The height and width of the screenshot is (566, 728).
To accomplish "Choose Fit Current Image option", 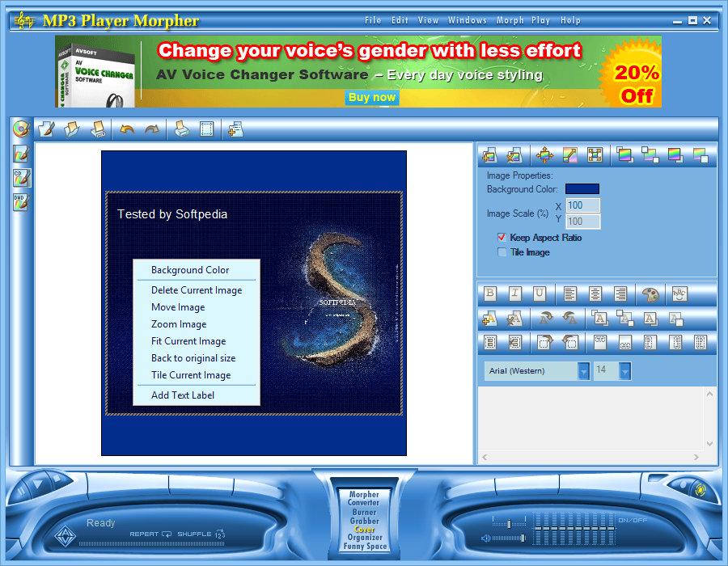I will pyautogui.click(x=197, y=341).
